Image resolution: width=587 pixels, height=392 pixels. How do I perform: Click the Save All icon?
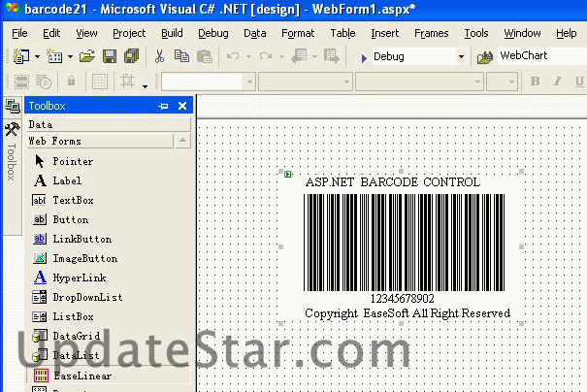click(x=131, y=56)
